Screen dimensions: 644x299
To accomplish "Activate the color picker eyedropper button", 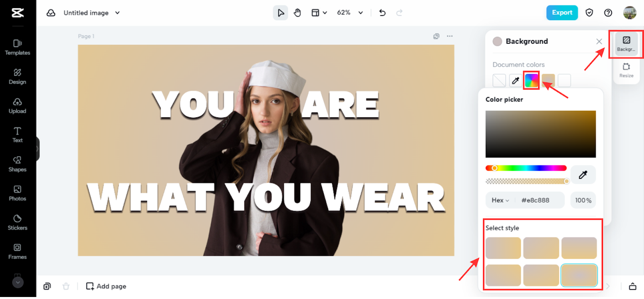I will (x=583, y=174).
